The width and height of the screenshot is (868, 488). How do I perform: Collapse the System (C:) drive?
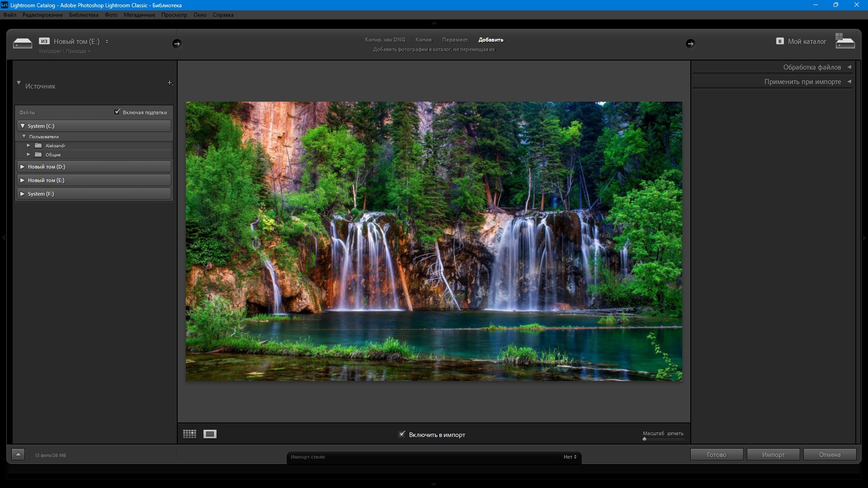click(23, 126)
